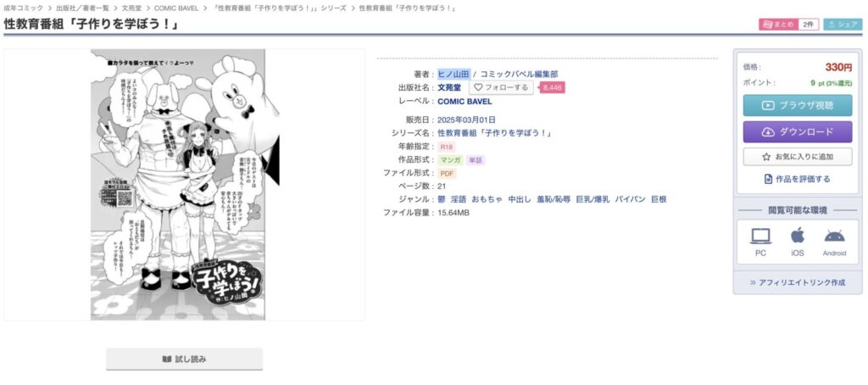Open the COMIC BAVEL breadcrumb link
Viewport: 868px width, 385px height.
click(x=176, y=8)
